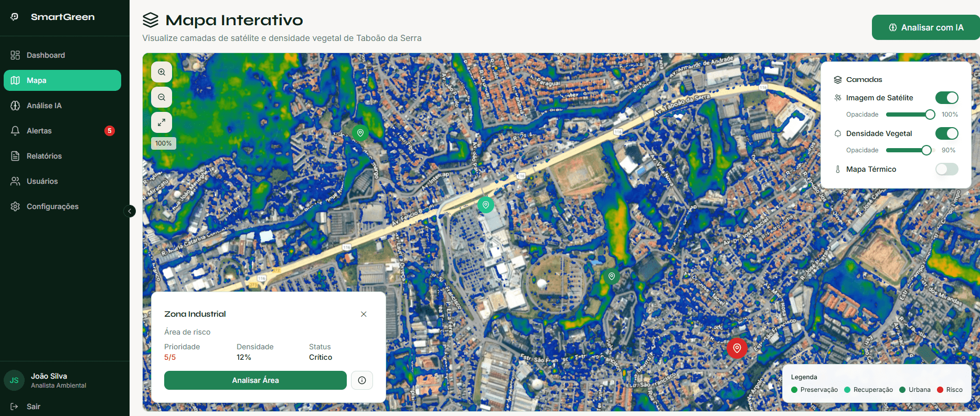
Task: Click the Crítico status value
Action: (321, 357)
